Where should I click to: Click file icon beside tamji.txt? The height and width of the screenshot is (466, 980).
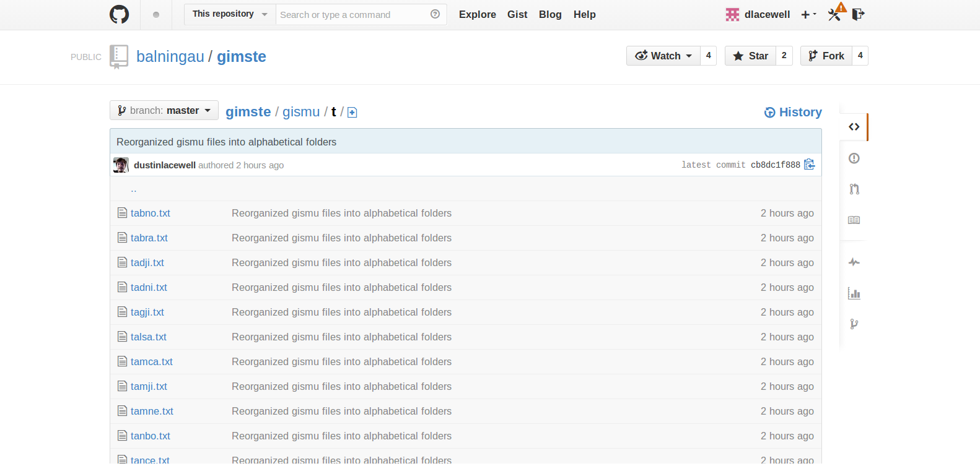point(122,386)
